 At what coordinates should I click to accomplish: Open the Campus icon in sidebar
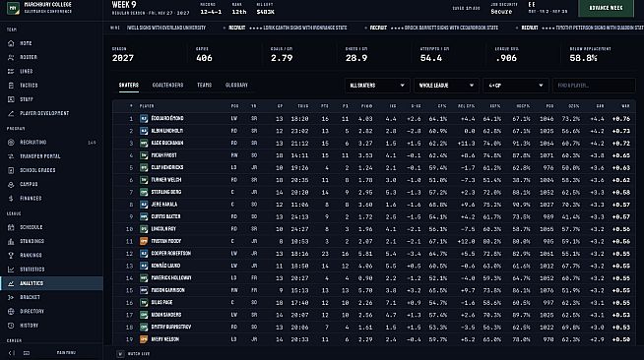(11, 185)
